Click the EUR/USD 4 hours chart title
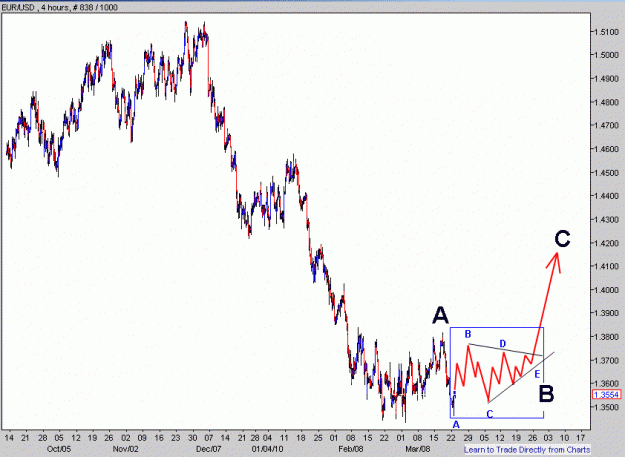 point(59,7)
